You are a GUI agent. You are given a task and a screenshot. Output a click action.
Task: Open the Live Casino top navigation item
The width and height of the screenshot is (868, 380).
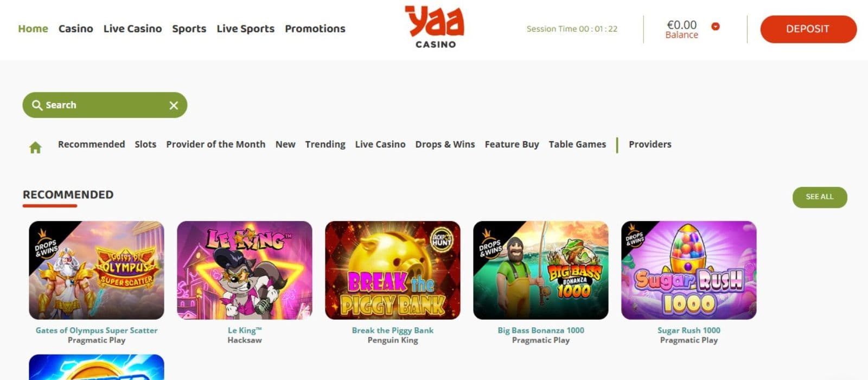click(x=132, y=29)
